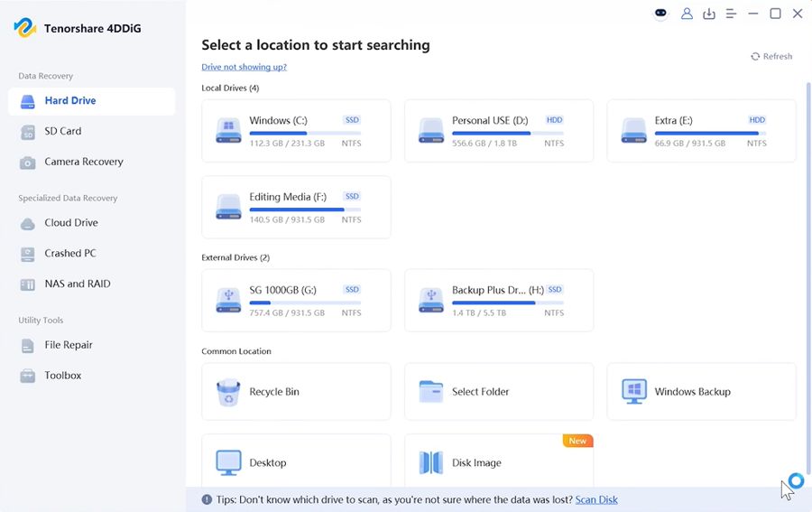The height and width of the screenshot is (512, 812).
Task: Click Personal USE (D:) usage bar
Action: point(507,134)
